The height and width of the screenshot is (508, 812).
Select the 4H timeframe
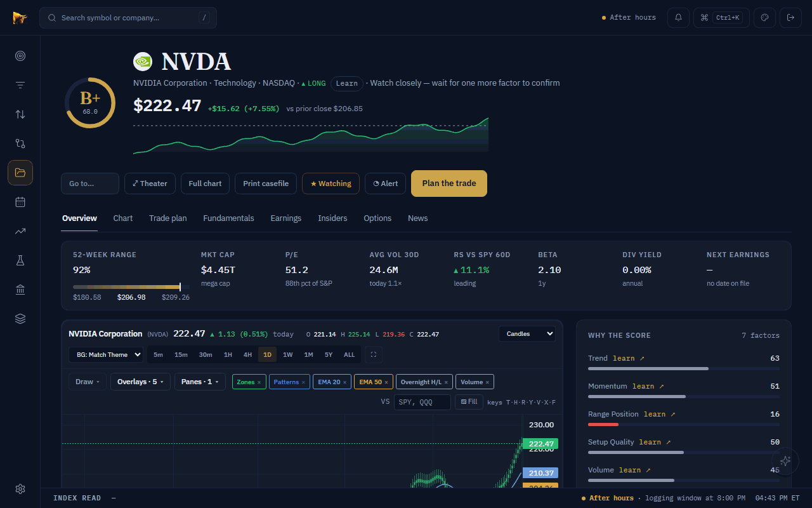coord(247,355)
